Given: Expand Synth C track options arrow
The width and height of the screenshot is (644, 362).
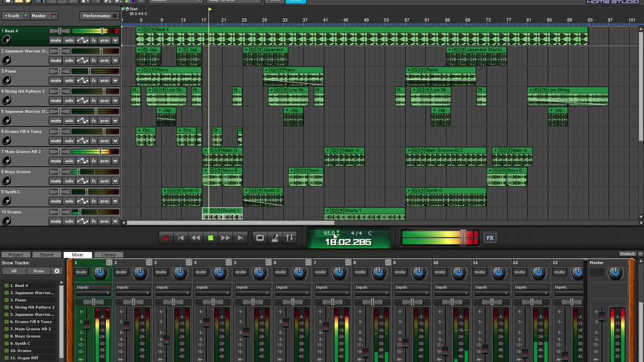Looking at the screenshot, I should point(115,201).
